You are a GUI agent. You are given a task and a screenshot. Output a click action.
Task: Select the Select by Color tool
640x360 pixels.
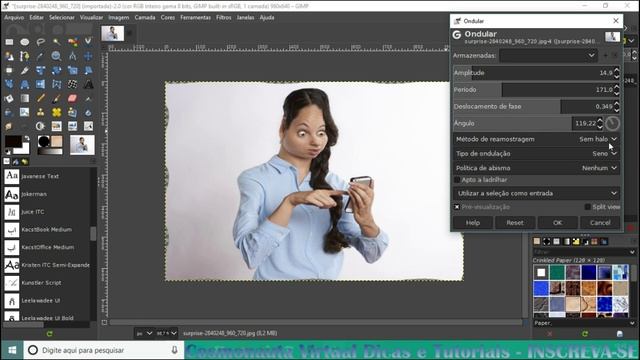pos(73,42)
